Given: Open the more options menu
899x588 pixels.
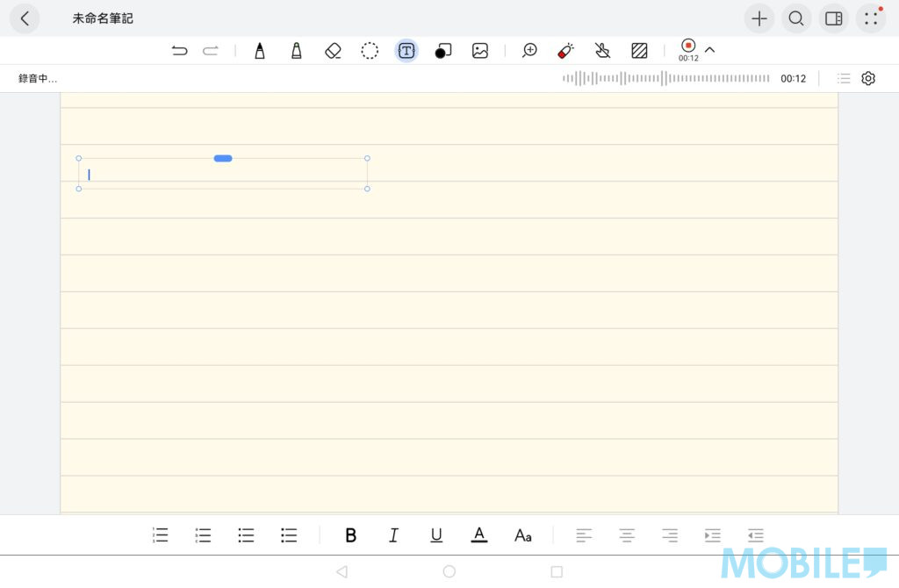Looking at the screenshot, I should point(870,18).
